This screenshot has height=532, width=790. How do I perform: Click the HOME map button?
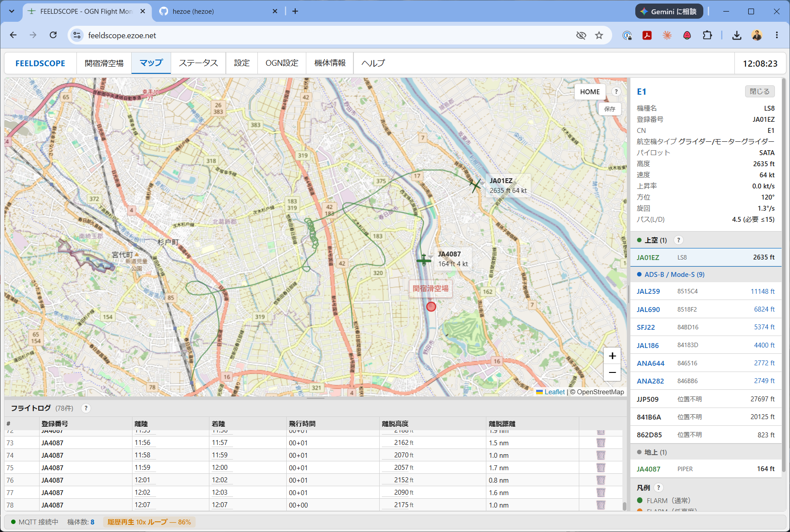590,92
